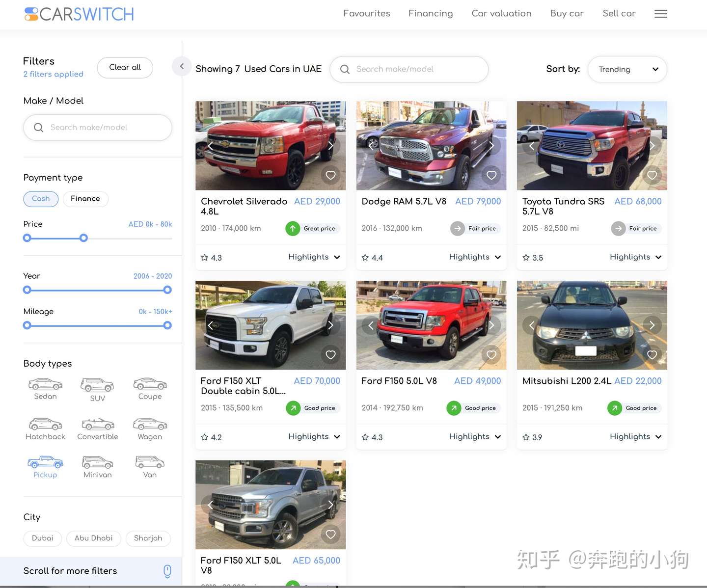Expand Highlights for Ford F150 5.0L V8
Image resolution: width=707 pixels, height=588 pixels.
[475, 437]
